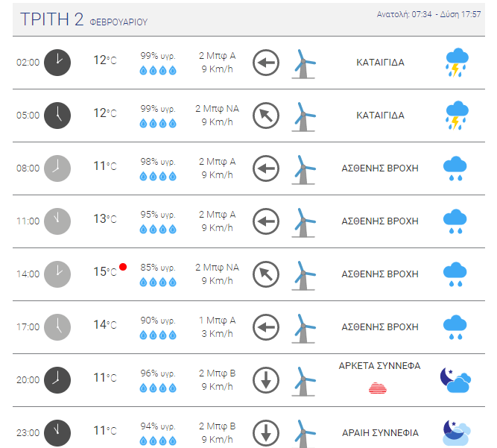Click the humidity drops under 99% at 02:00
Viewport: 497px width, 448px height.
[158, 70]
